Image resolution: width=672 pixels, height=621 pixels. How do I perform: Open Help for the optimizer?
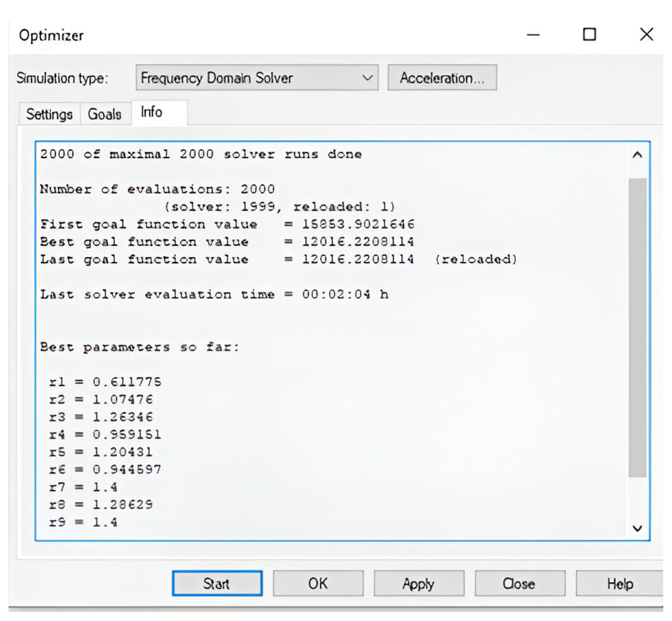[620, 583]
